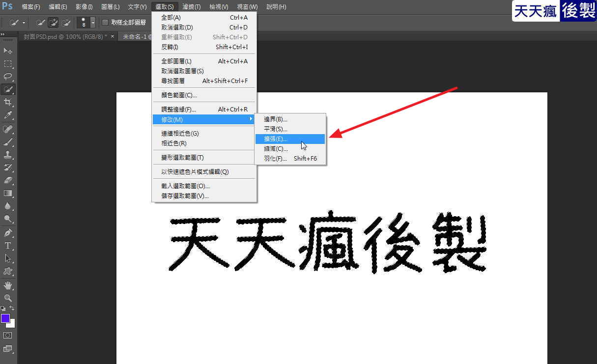The width and height of the screenshot is (597, 364).
Task: Enable 取樣全部圖層 checkbox
Action: (105, 23)
